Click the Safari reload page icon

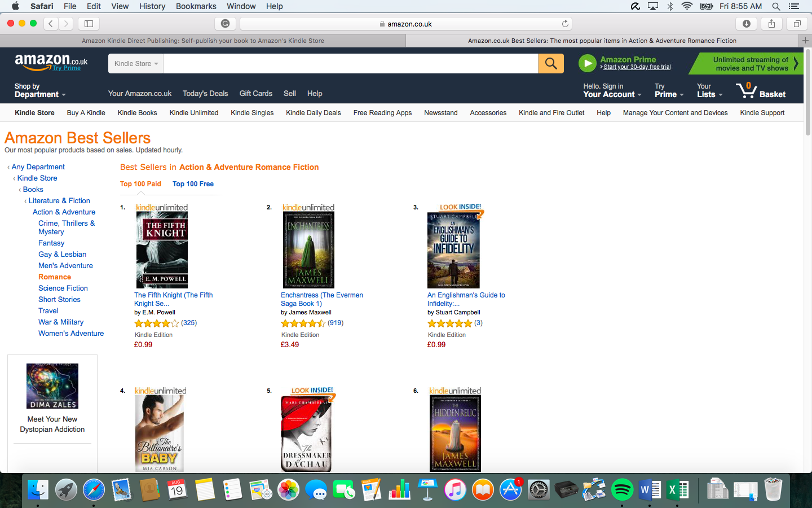point(565,24)
